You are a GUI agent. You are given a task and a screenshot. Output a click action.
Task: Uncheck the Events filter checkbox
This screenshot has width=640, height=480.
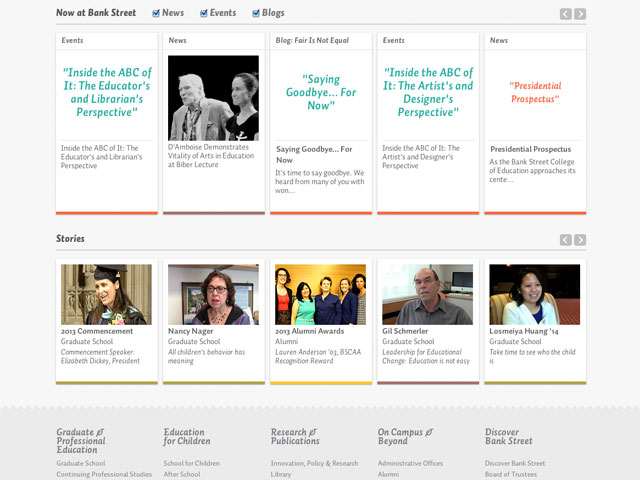coord(204,13)
